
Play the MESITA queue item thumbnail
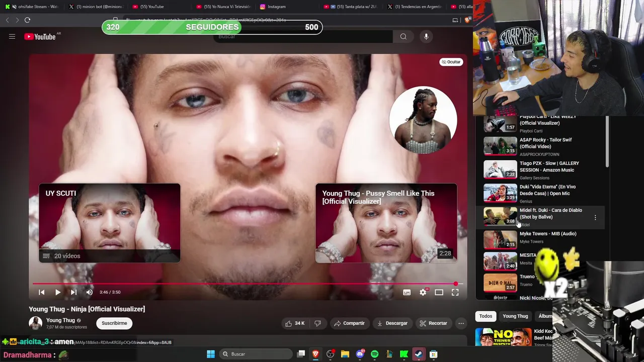tap(500, 261)
